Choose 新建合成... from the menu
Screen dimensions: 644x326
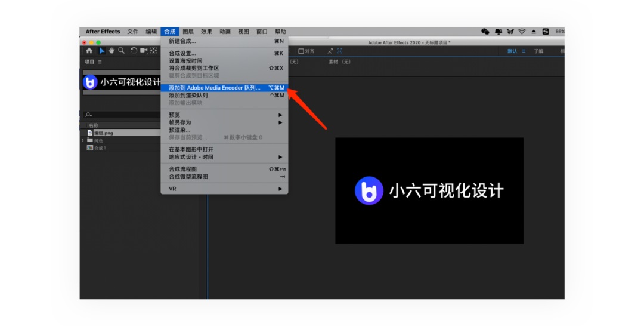224,41
